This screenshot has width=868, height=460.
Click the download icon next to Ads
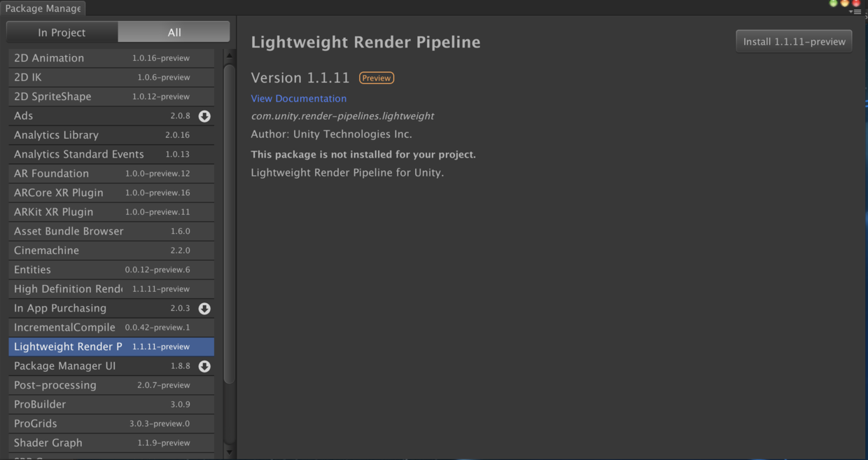pyautogui.click(x=204, y=116)
